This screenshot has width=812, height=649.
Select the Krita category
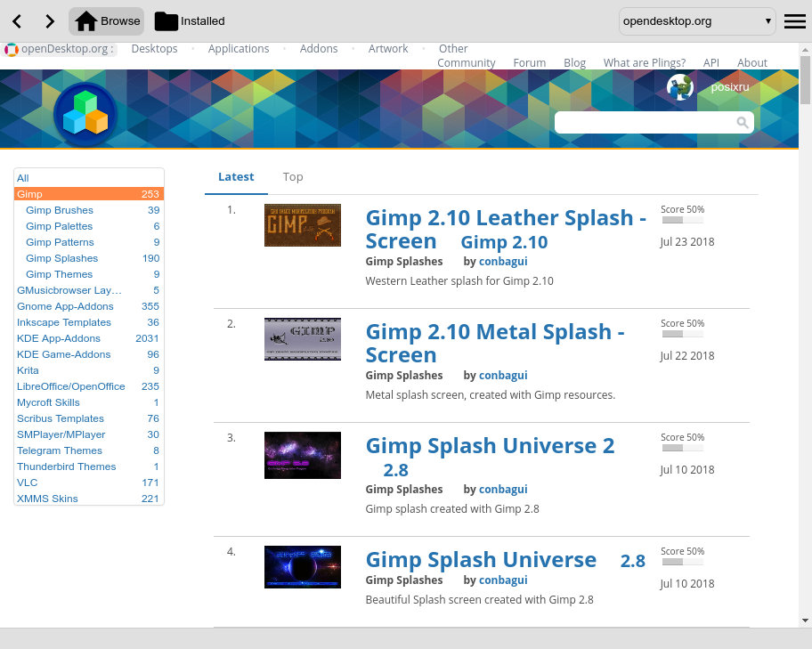(x=89, y=370)
